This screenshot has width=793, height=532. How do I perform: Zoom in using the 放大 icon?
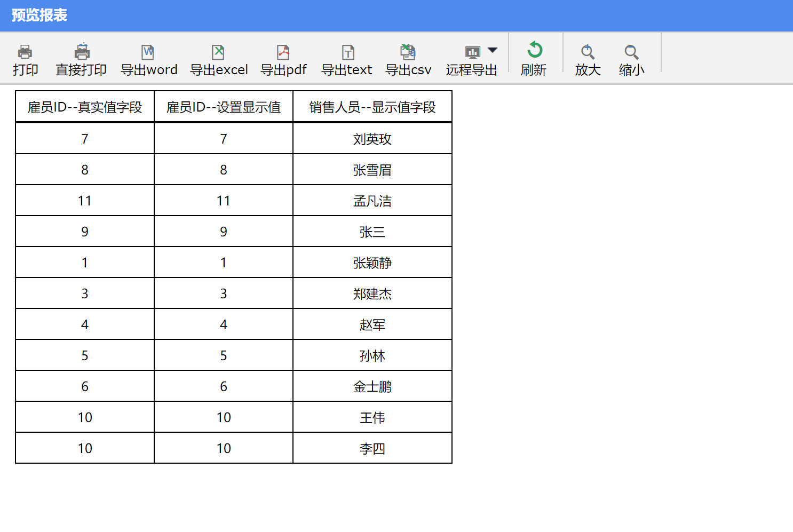pos(588,52)
